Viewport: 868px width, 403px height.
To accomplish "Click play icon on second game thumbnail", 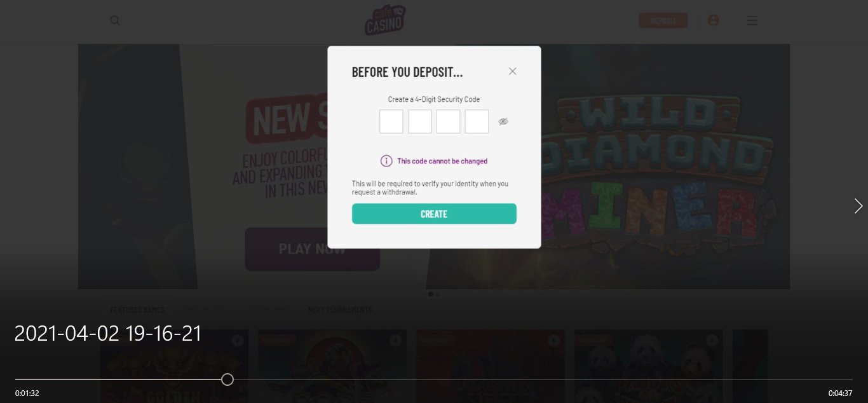I will 396,341.
